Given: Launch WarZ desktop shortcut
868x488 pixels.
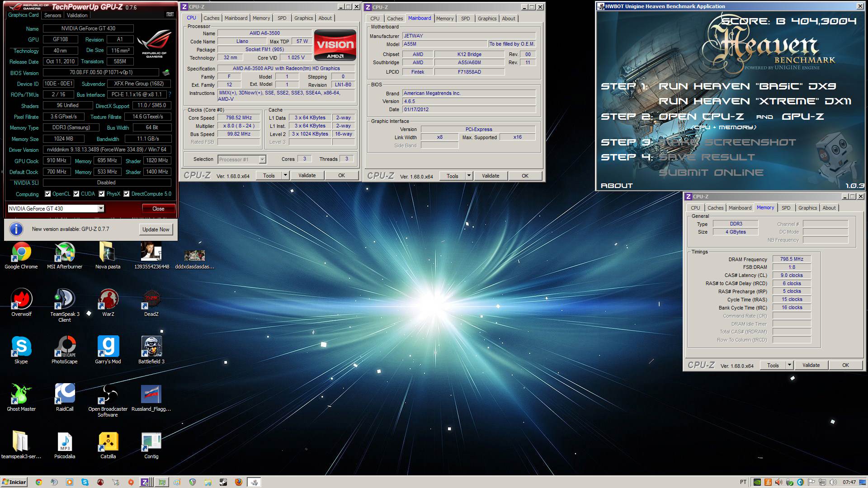Looking at the screenshot, I should 108,302.
